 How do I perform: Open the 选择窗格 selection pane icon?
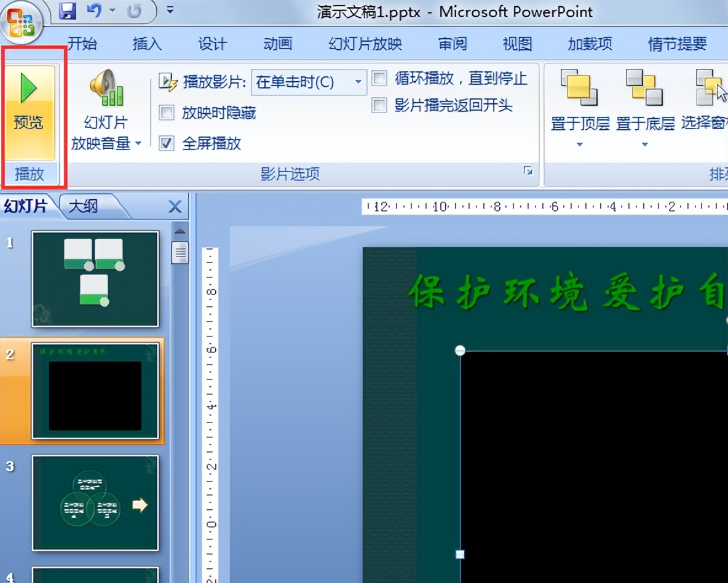[x=710, y=87]
